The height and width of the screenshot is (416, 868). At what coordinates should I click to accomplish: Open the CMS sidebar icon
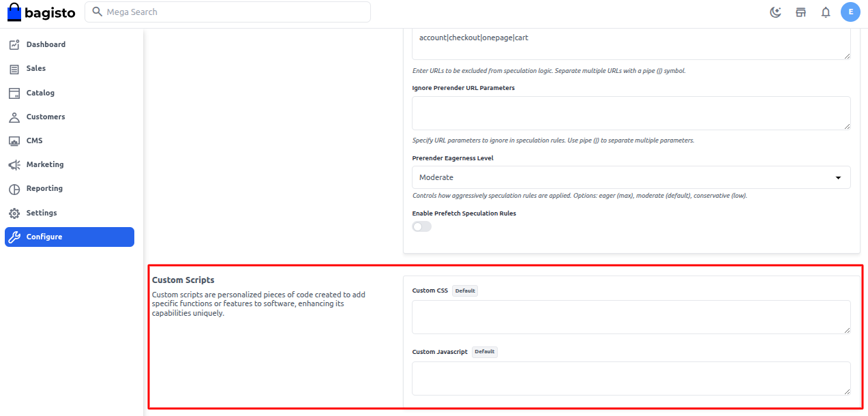point(15,140)
